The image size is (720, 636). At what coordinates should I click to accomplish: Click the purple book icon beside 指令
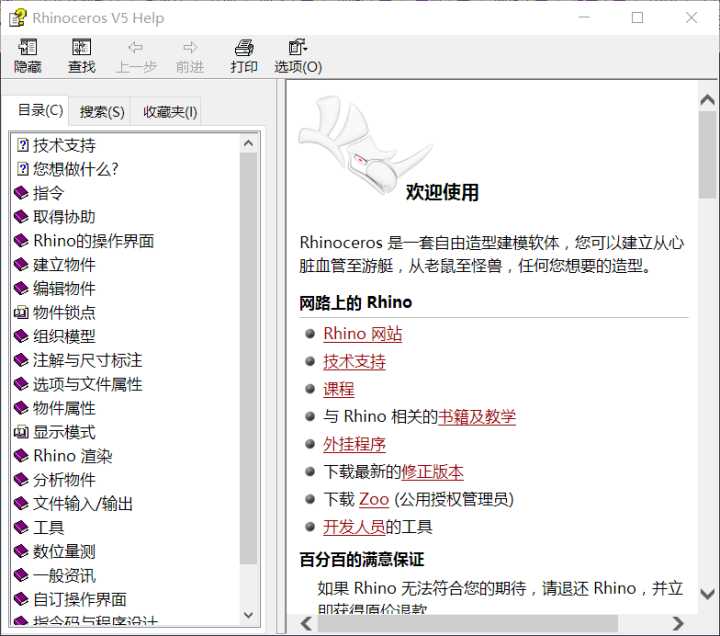click(21, 193)
